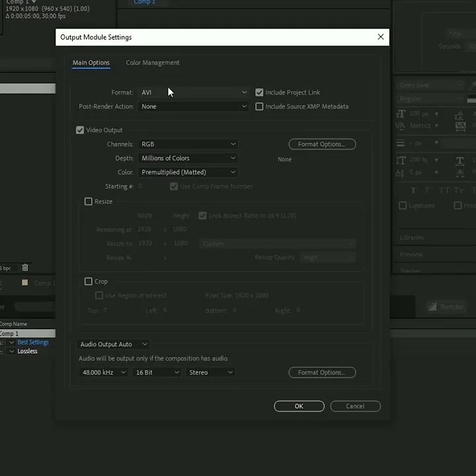
Task: Click the Comp 1 color label swatch
Action: click(x=25, y=283)
